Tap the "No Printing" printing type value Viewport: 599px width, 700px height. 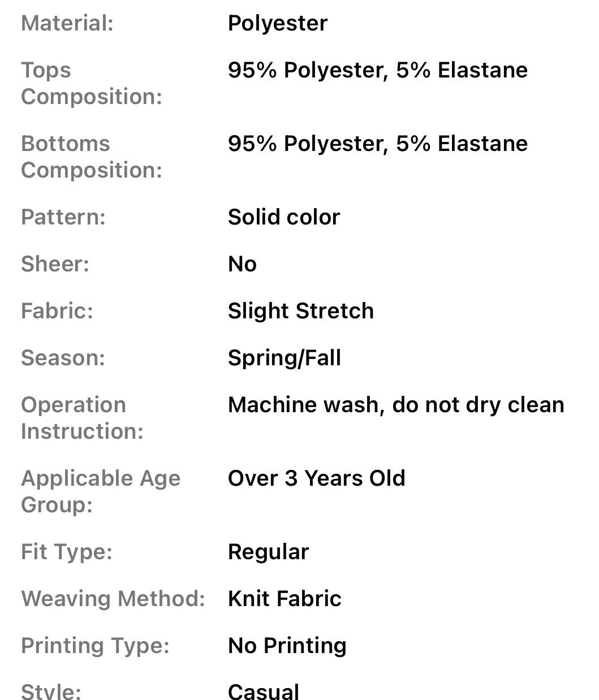click(287, 646)
